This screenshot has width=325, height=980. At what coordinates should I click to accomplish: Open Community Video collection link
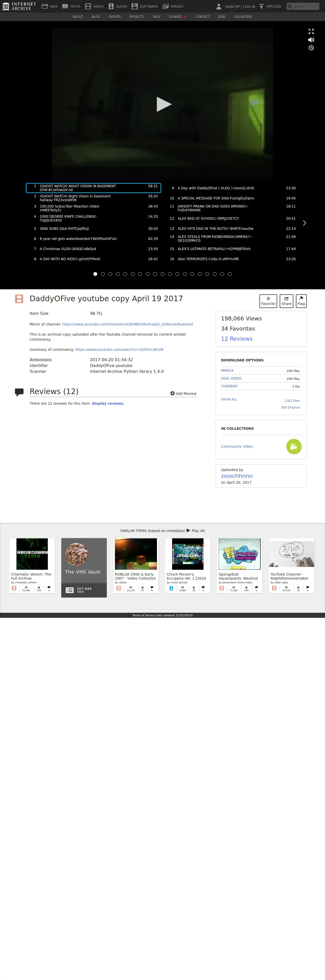tap(237, 446)
